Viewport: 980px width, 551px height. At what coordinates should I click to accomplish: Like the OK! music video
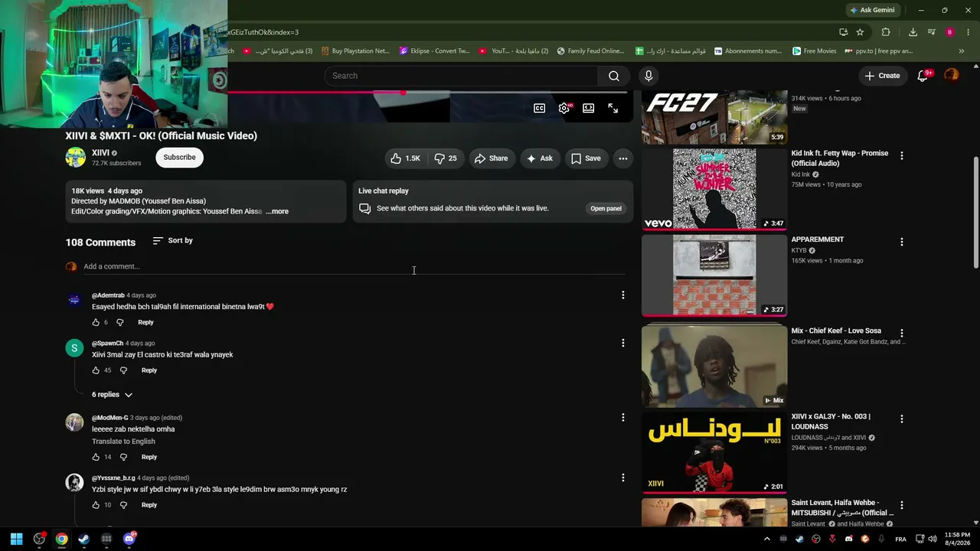click(x=405, y=158)
